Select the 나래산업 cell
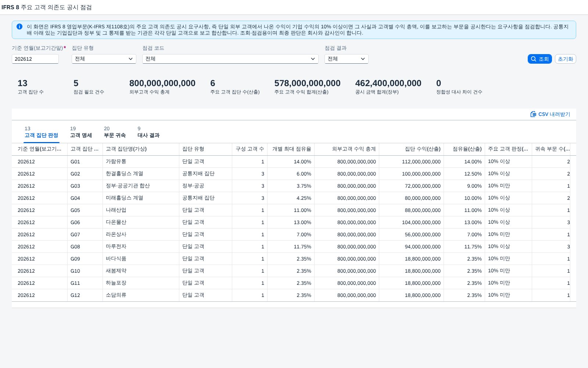 click(141, 210)
